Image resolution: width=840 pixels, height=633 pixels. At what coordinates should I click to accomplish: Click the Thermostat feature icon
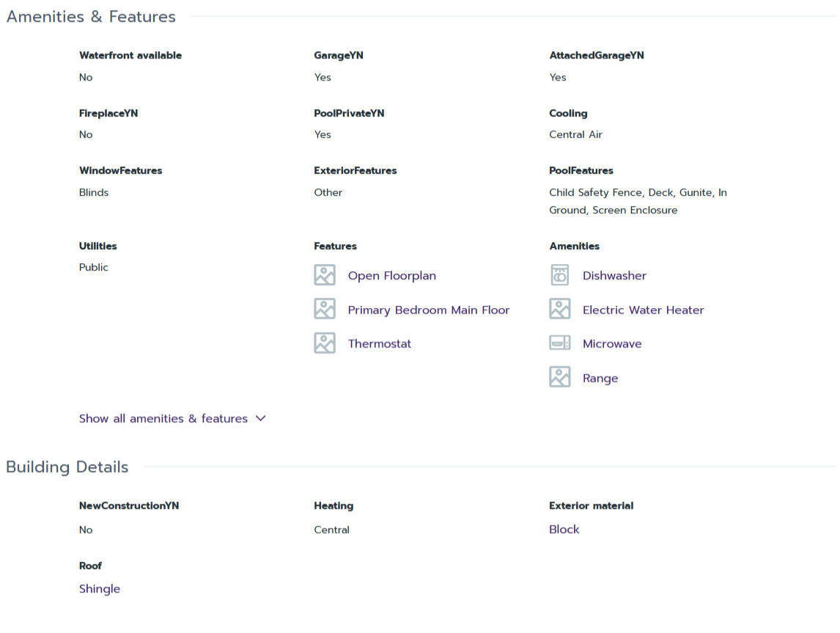[x=325, y=343]
